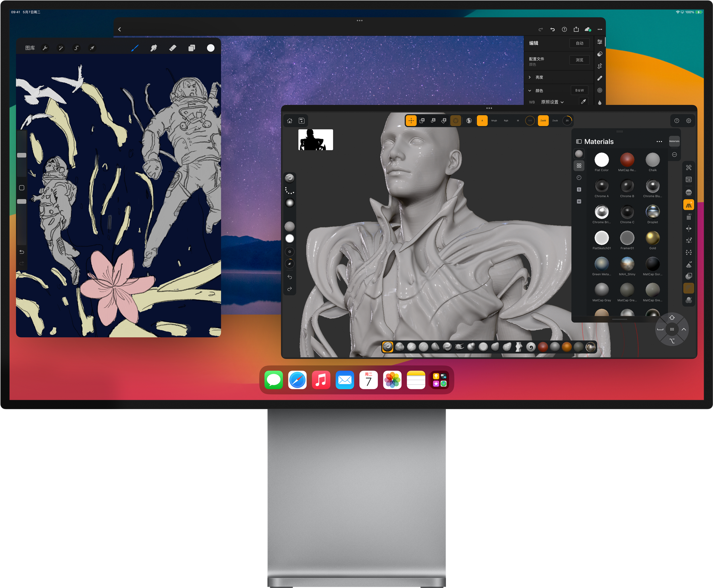Select the Lightroom crop tool icon
This screenshot has width=713, height=588.
[x=600, y=66]
